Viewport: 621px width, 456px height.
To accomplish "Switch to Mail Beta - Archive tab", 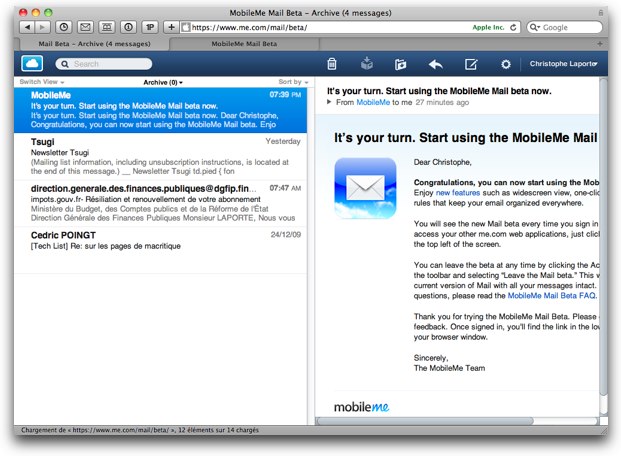I will coord(94,44).
